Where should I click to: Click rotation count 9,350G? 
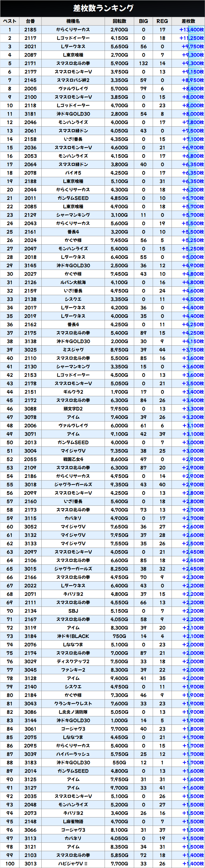(x=119, y=484)
